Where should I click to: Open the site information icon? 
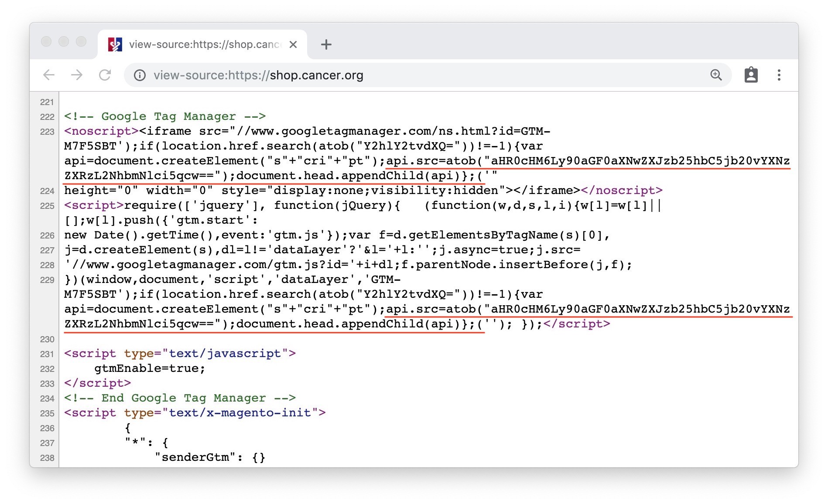click(140, 75)
